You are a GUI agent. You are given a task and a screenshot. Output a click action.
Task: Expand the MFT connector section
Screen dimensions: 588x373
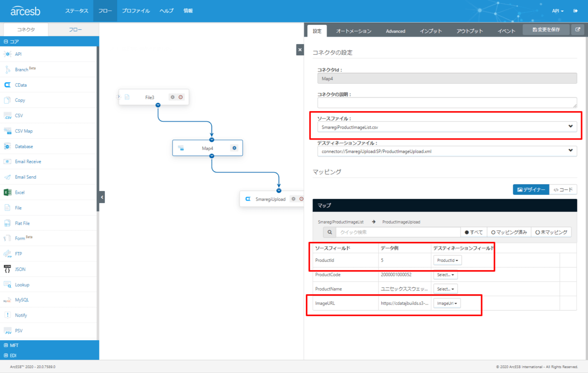point(49,346)
